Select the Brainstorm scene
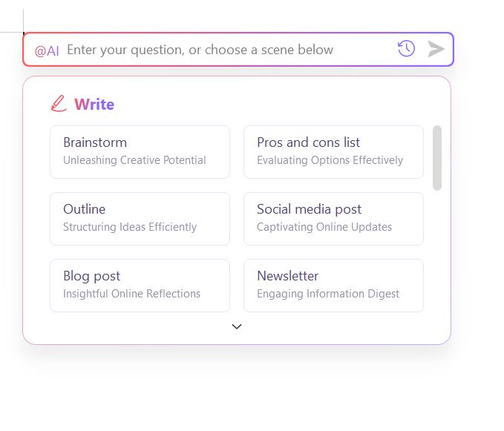This screenshot has width=504, height=431. [140, 151]
